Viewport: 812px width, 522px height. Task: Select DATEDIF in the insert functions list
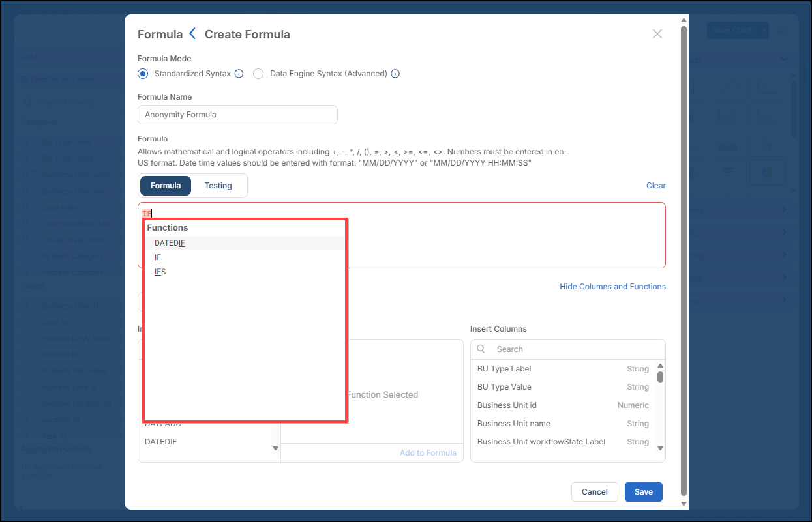pyautogui.click(x=205, y=442)
